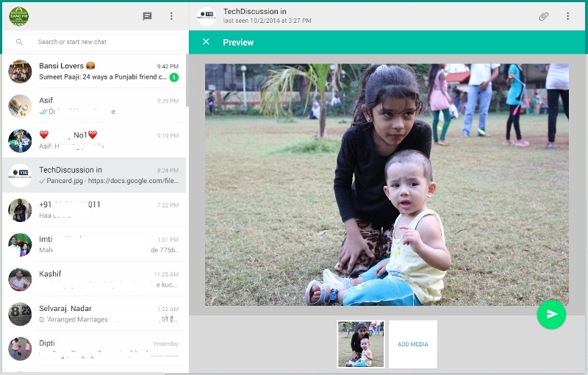The image size is (588, 375).
Task: Click the TechDiscussion avatar in chat header
Action: (x=207, y=16)
